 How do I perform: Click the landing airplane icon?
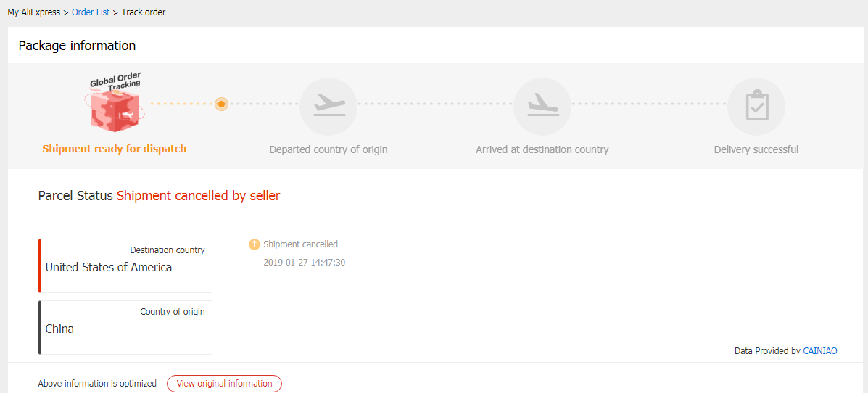point(542,106)
